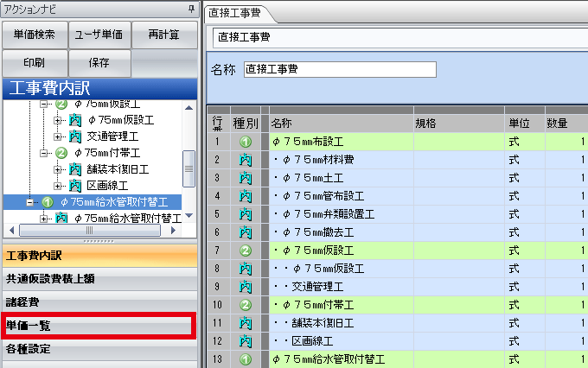The width and height of the screenshot is (588, 368).
Task: Expand the 区画線工 tree node
Action: 58,185
